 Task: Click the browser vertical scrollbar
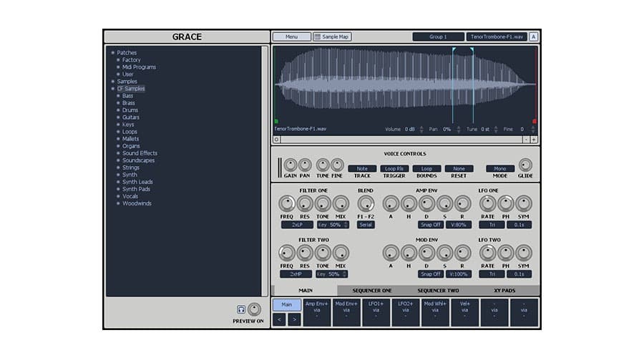[265, 170]
